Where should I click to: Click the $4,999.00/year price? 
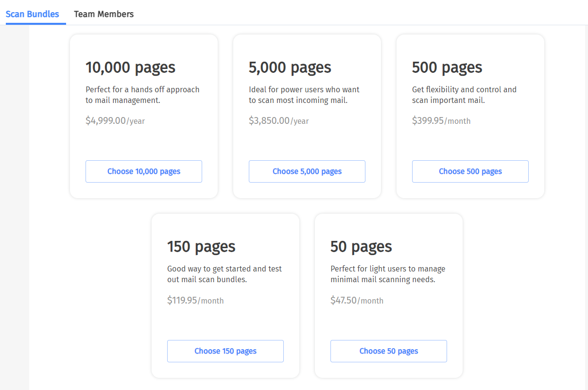[x=115, y=121]
